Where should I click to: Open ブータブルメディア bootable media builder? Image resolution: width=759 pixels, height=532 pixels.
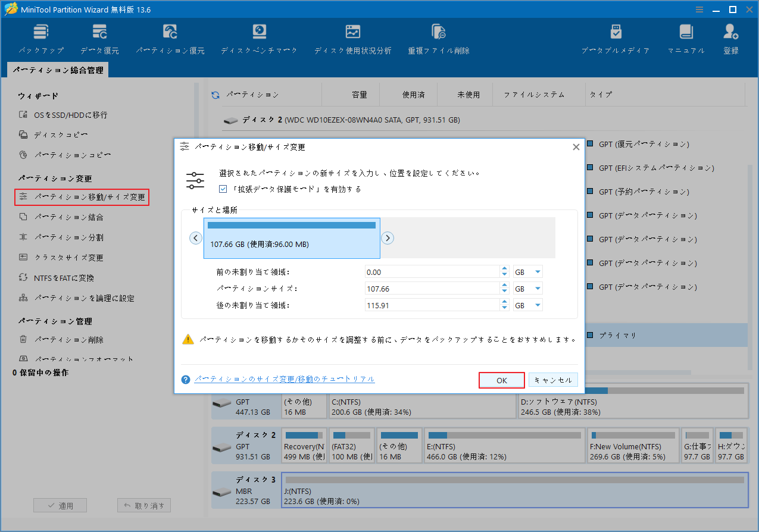[616, 40]
